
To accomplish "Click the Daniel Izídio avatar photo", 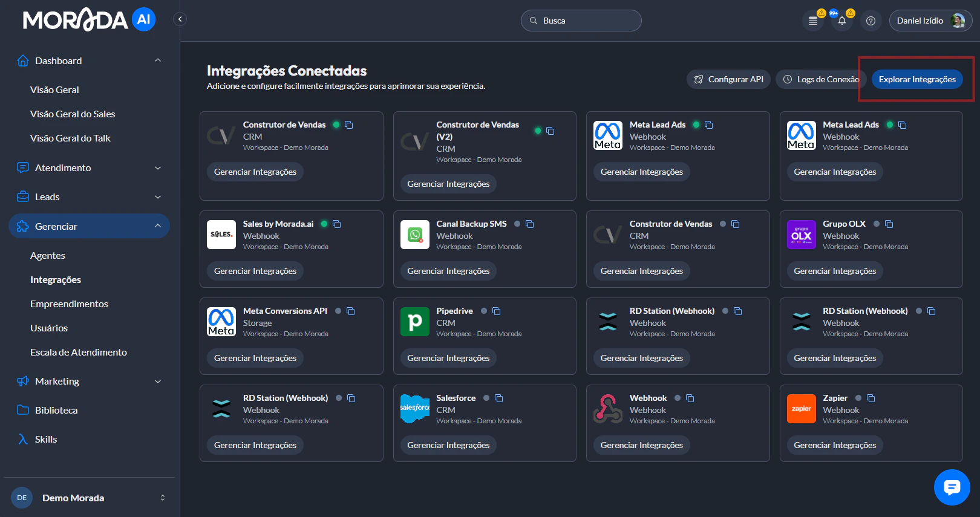I will tap(958, 21).
